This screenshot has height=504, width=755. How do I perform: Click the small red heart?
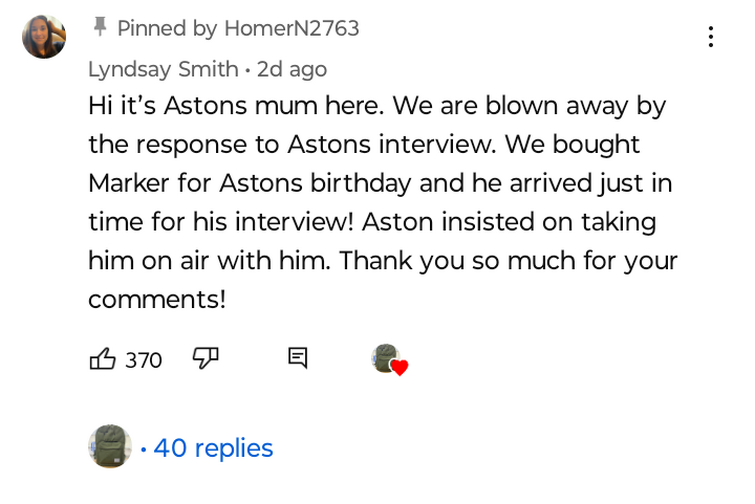click(399, 368)
